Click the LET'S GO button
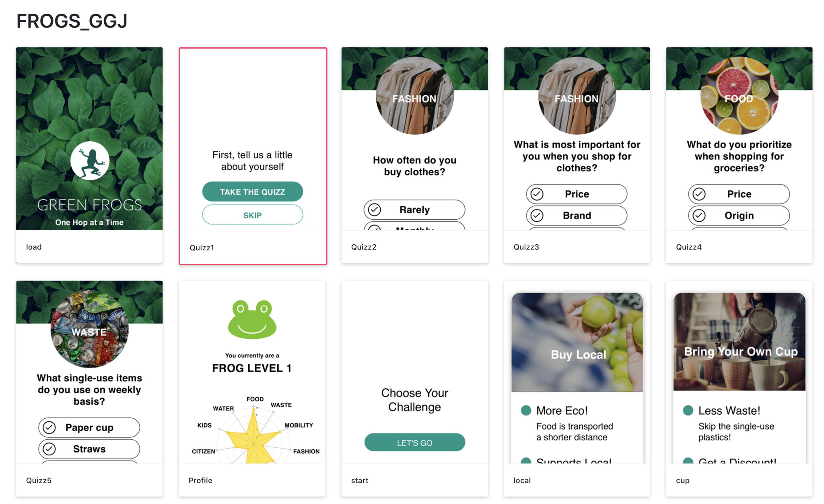 pos(414,442)
